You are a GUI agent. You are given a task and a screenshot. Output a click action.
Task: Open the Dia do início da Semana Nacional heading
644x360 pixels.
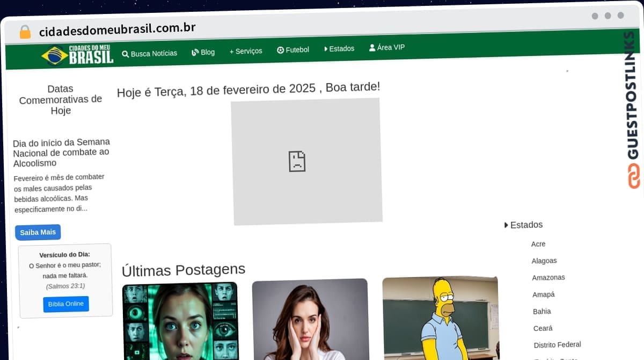click(61, 153)
